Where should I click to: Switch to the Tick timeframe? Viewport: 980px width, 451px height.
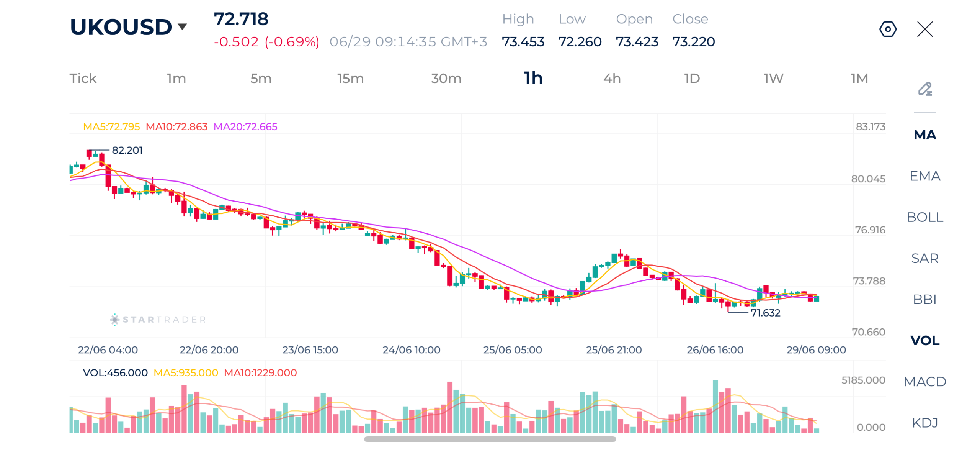coord(82,78)
